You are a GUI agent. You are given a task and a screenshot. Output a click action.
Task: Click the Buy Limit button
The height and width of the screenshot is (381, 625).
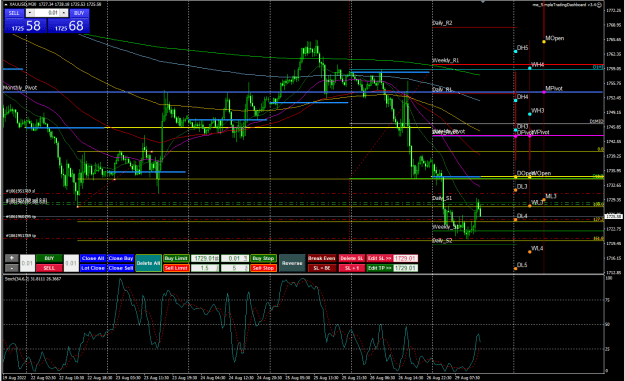pyautogui.click(x=176, y=258)
